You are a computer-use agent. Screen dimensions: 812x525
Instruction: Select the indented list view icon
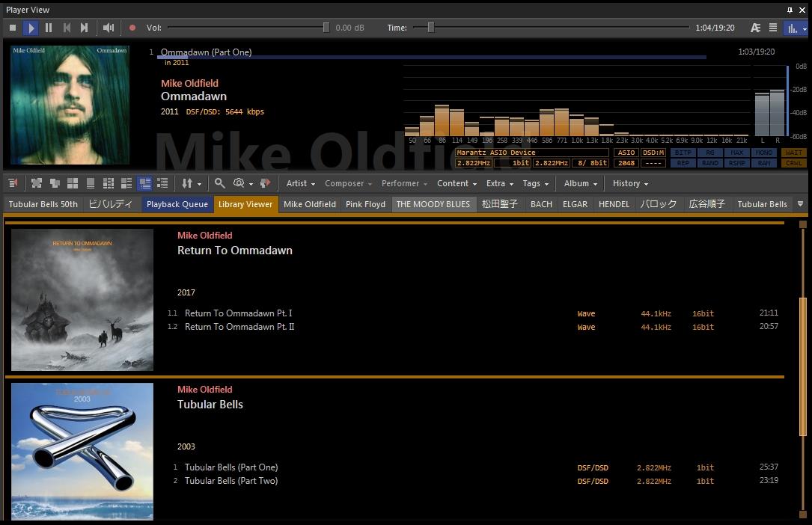(162, 183)
